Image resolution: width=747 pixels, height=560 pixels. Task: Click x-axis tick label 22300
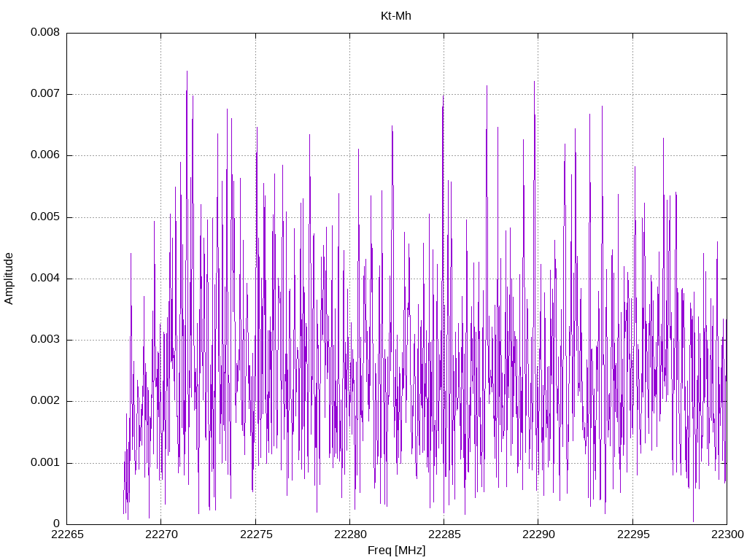[727, 534]
